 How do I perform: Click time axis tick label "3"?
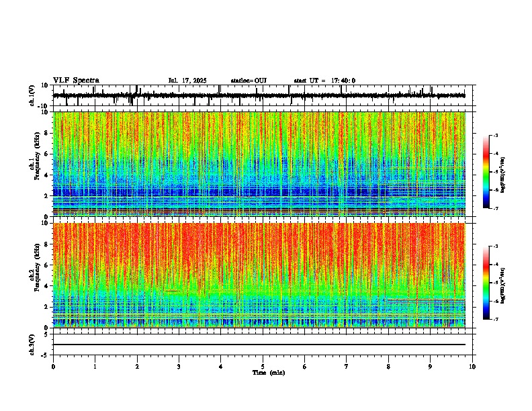179,367
